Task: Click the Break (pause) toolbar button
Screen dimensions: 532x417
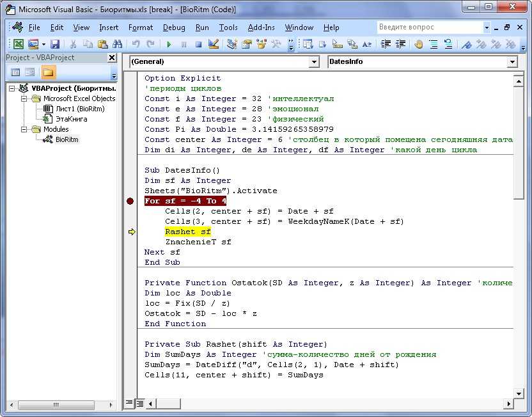Action: (x=184, y=44)
